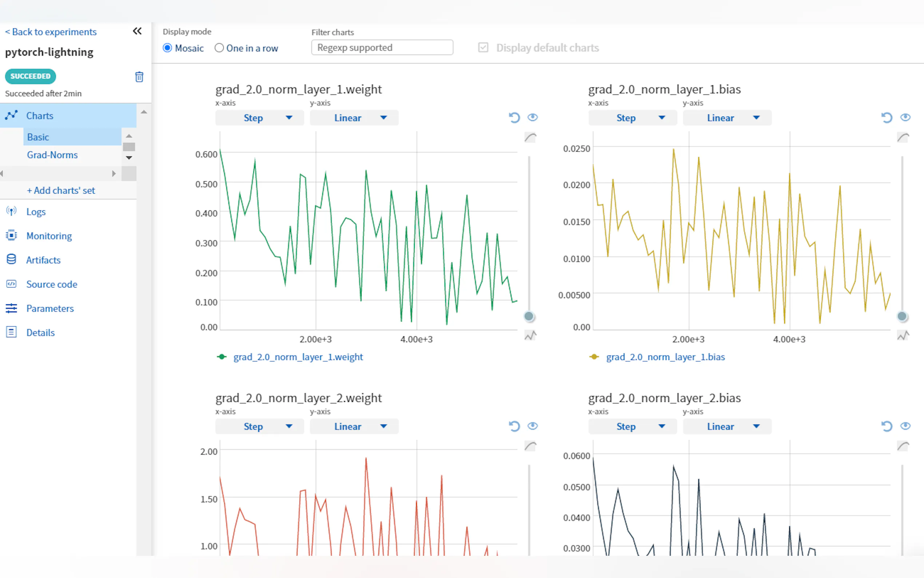Toggle Display default charts checkbox
Viewport: 924px width, 578px height.
click(x=483, y=48)
